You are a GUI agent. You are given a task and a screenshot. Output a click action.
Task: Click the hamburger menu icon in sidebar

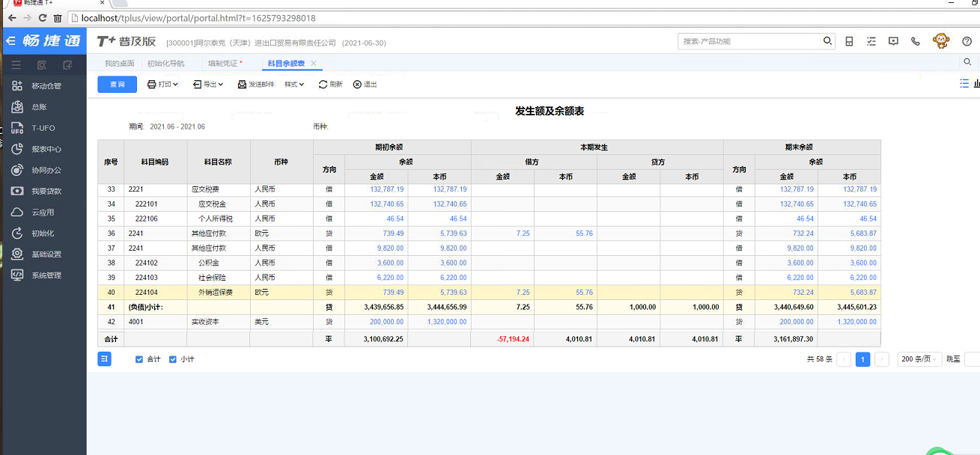pyautogui.click(x=16, y=65)
